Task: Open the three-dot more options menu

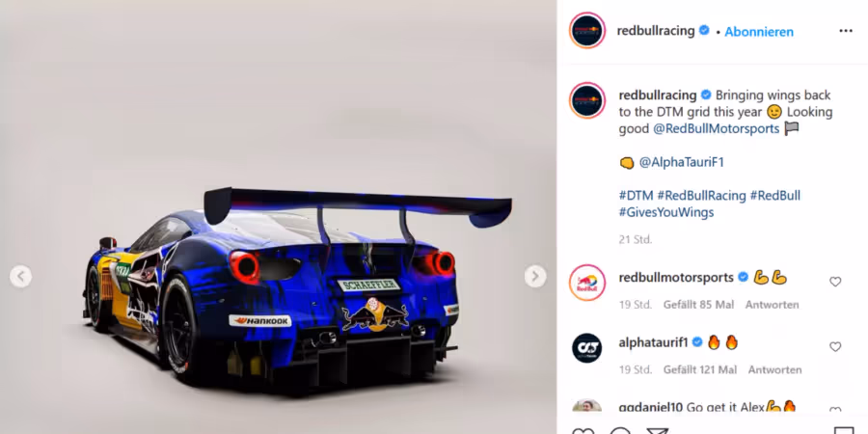Action: pyautogui.click(x=845, y=31)
